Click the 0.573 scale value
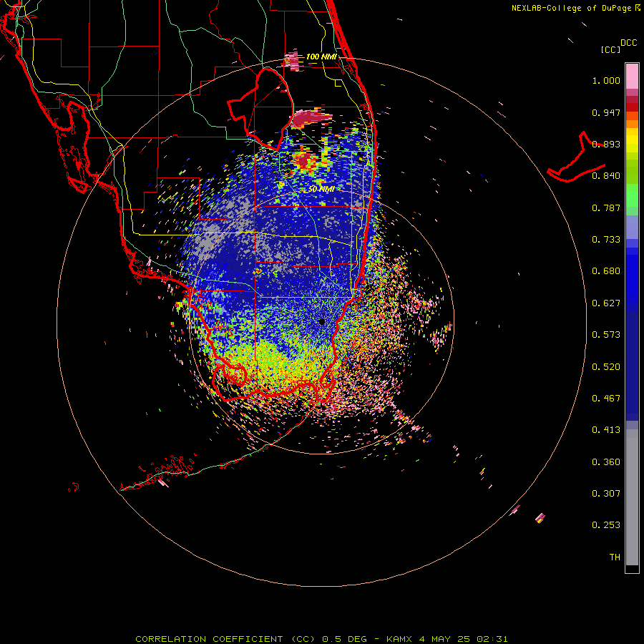644x644 pixels. (x=606, y=335)
